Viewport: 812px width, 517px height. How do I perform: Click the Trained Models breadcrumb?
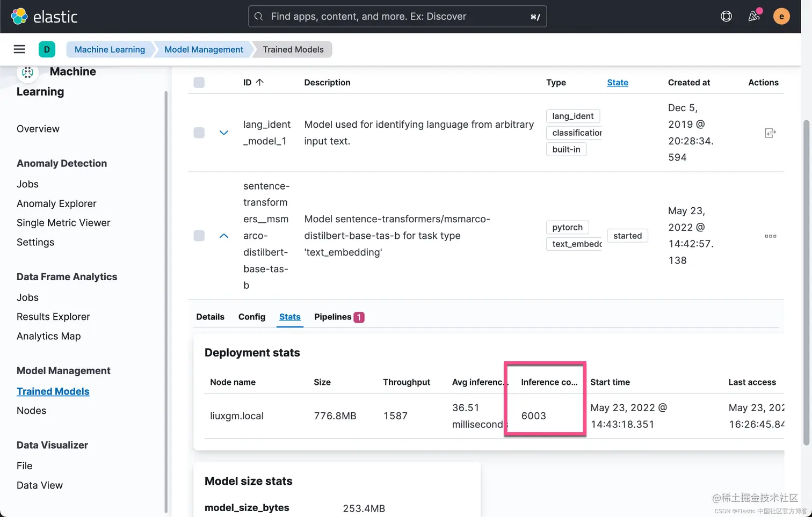point(293,49)
